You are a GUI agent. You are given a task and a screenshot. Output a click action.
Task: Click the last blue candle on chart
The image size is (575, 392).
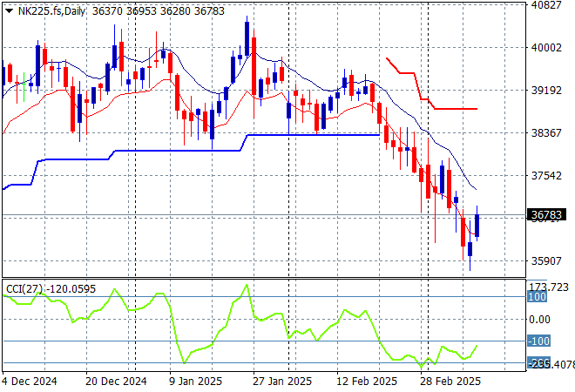point(477,225)
